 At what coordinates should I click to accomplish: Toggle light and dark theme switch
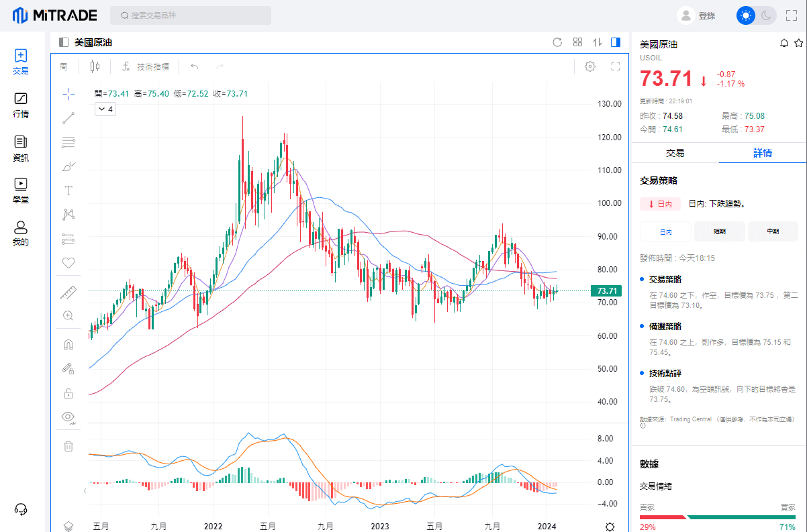pos(756,15)
